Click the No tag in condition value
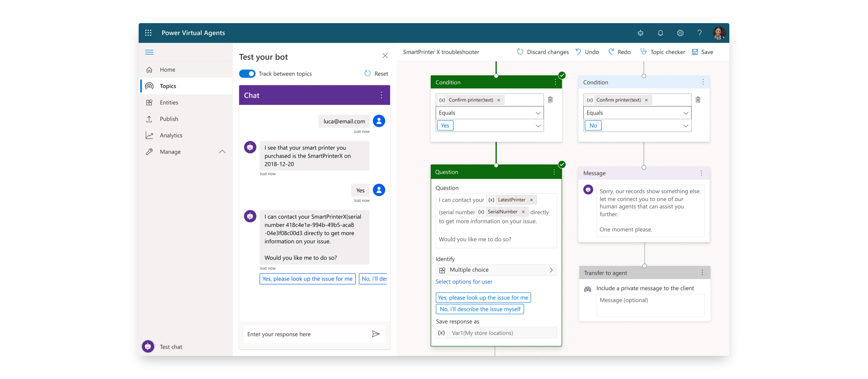 click(593, 126)
